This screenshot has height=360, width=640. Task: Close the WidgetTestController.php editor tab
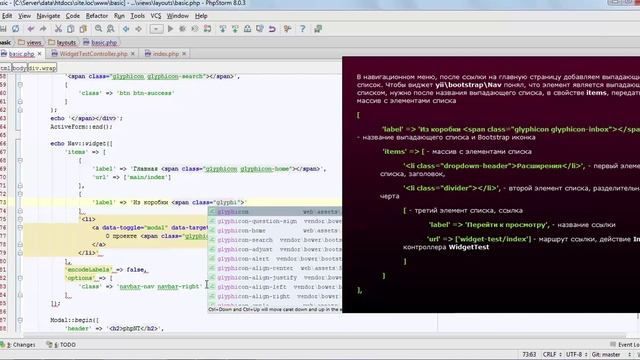(133, 54)
